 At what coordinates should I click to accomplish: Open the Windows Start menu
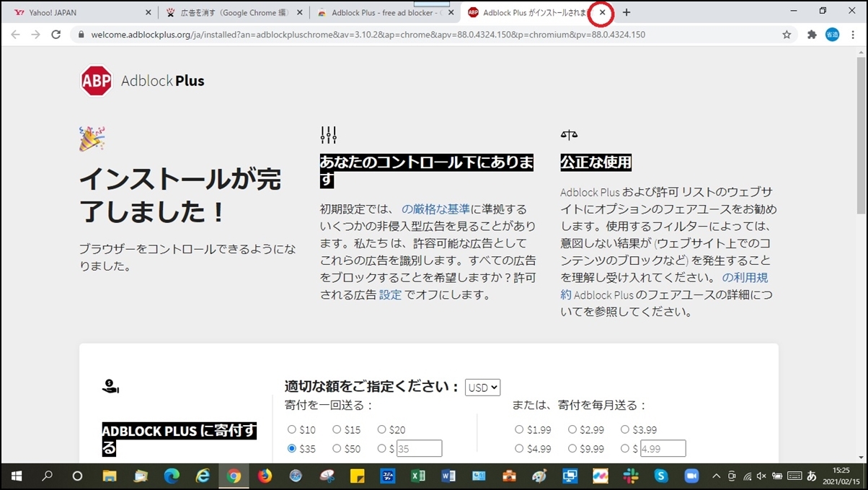point(15,476)
